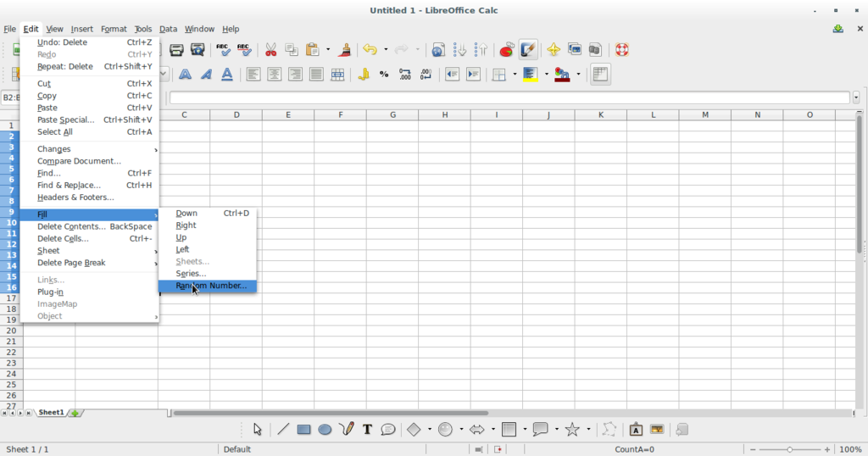The height and width of the screenshot is (456, 868).
Task: Apply Percent number format
Action: click(384, 74)
